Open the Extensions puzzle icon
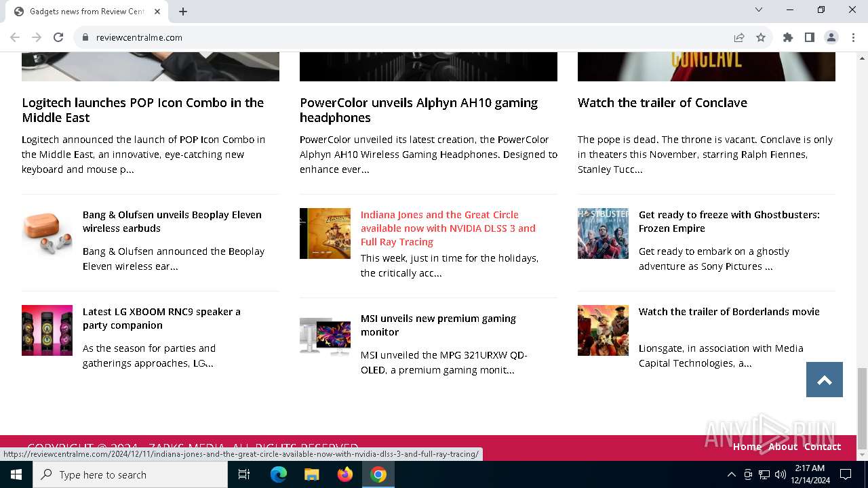This screenshot has height=488, width=868. (x=788, y=37)
